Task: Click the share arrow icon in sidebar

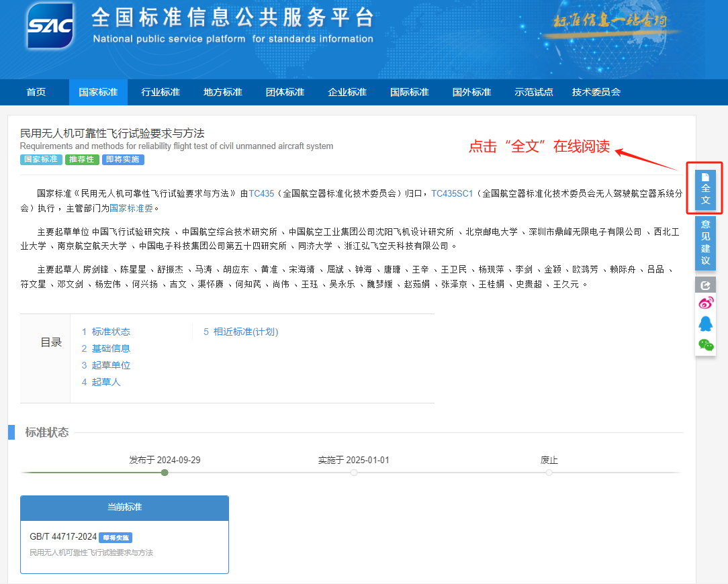Action: point(705,285)
